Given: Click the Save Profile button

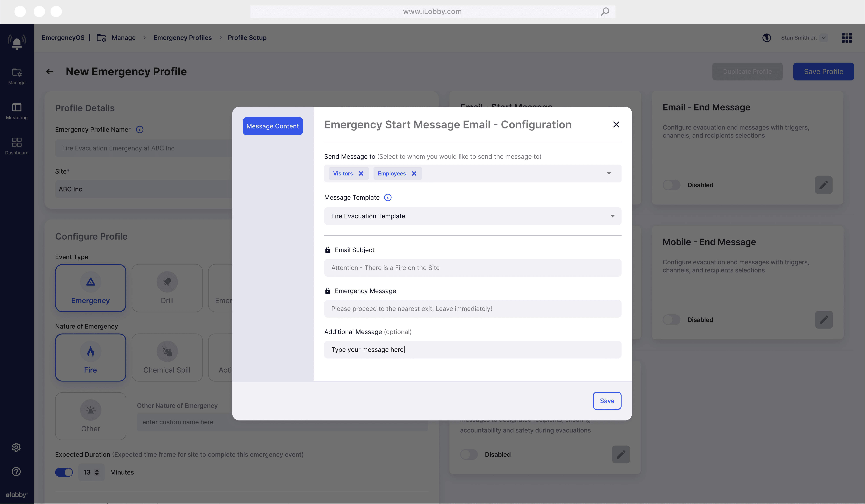Looking at the screenshot, I should coord(823,71).
